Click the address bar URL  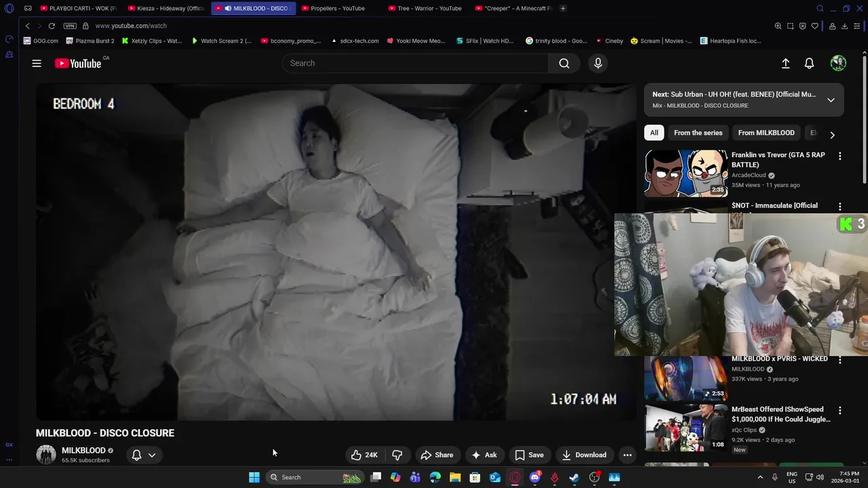(131, 26)
